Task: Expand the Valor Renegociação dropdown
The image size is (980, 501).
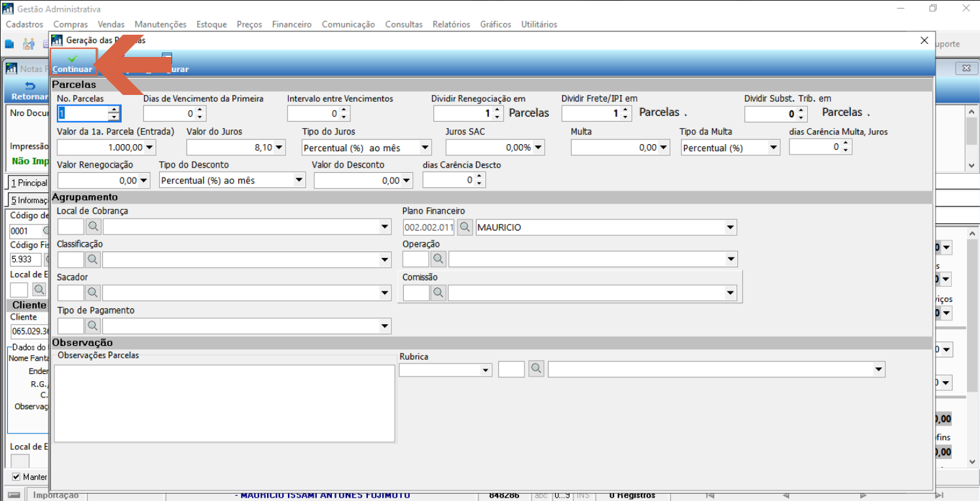Action: 144,181
